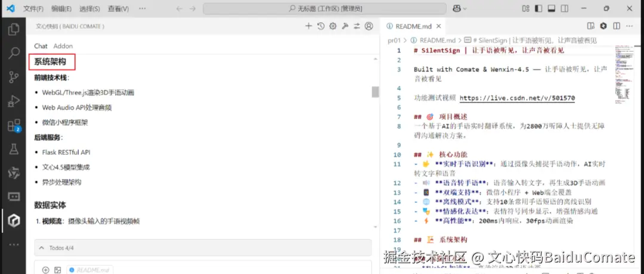Open Comate settings gear icon
The width and height of the screenshot is (644, 274).
[x=333, y=26]
